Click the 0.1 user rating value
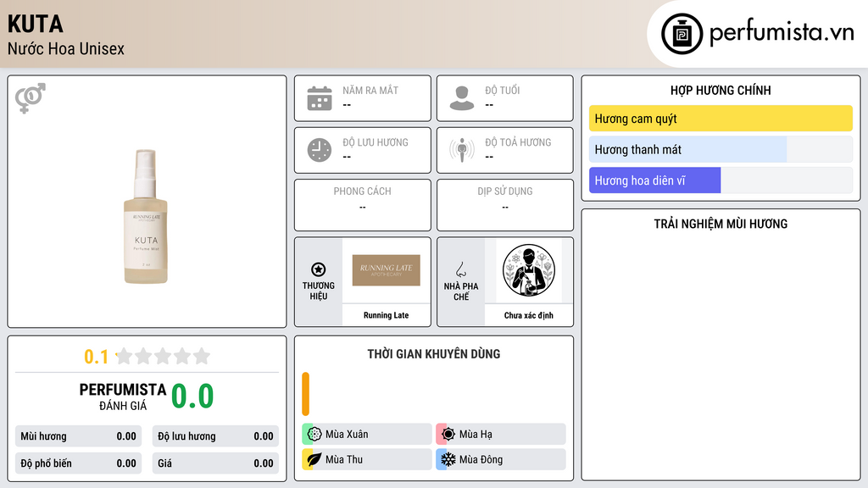The width and height of the screenshot is (868, 488). click(97, 357)
